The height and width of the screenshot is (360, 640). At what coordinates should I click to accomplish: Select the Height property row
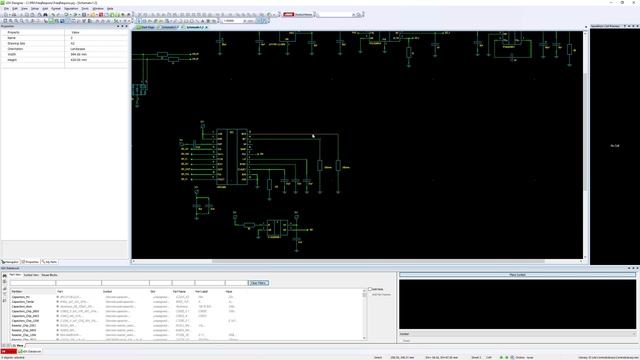[65, 60]
